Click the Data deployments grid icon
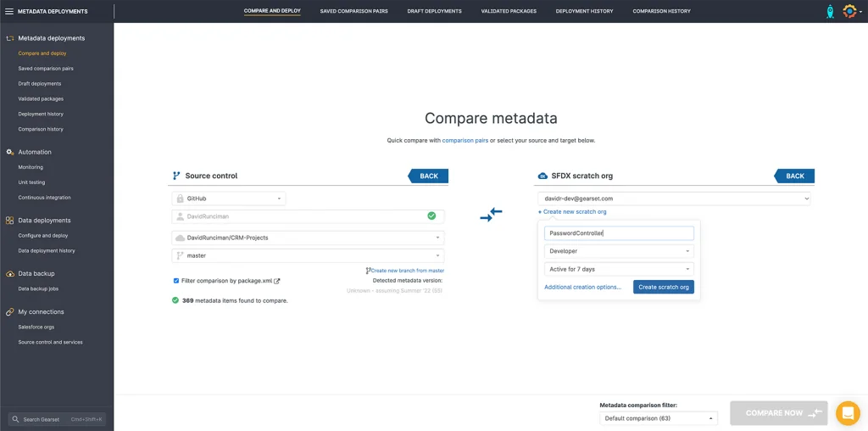Image resolution: width=868 pixels, height=431 pixels. [9, 221]
